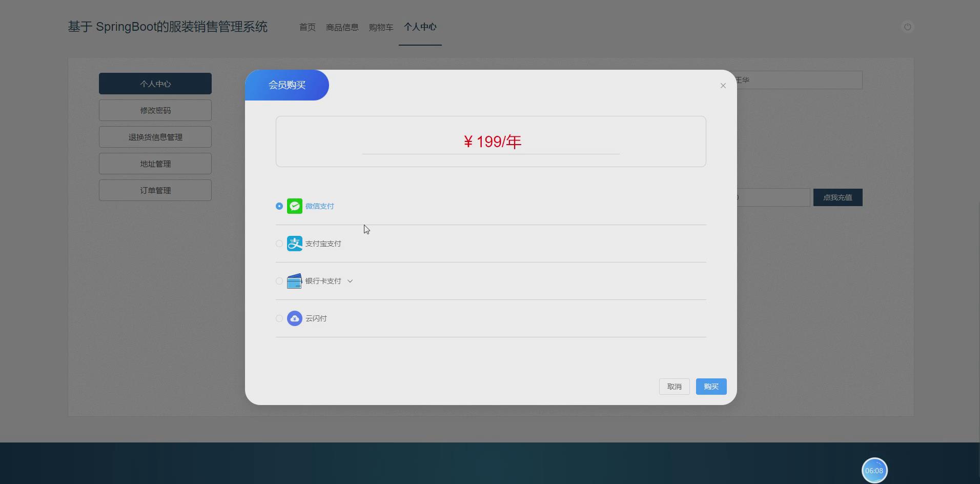The height and width of the screenshot is (484, 980).
Task: Click the 云闪付 cloud icon
Action: pyautogui.click(x=294, y=318)
